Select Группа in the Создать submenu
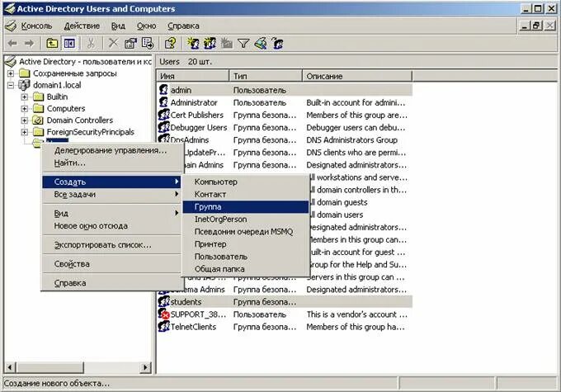The height and width of the screenshot is (392, 561). coord(246,207)
